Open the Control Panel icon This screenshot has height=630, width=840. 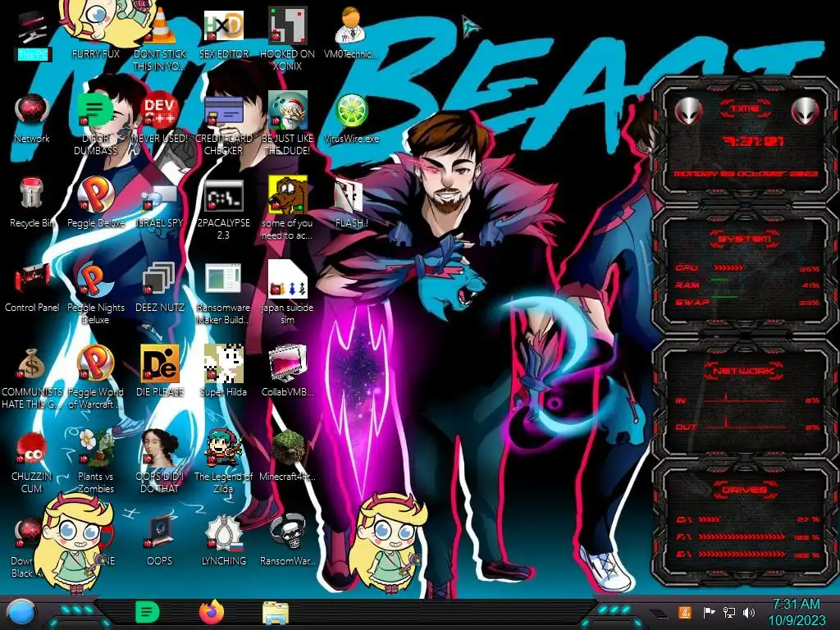[32, 287]
